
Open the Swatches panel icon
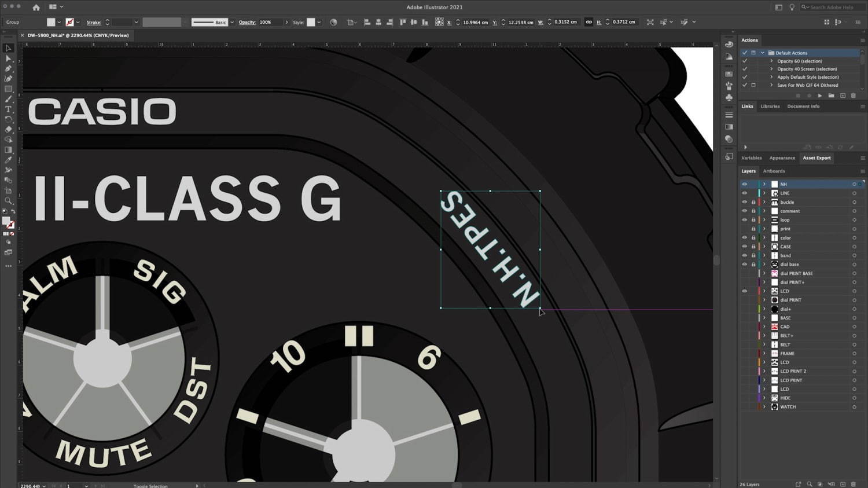pyautogui.click(x=729, y=74)
